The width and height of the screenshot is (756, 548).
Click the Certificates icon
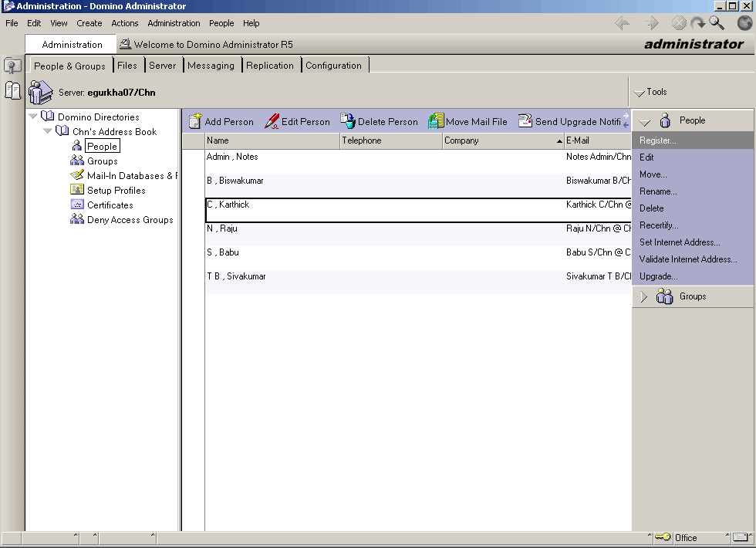tap(76, 204)
